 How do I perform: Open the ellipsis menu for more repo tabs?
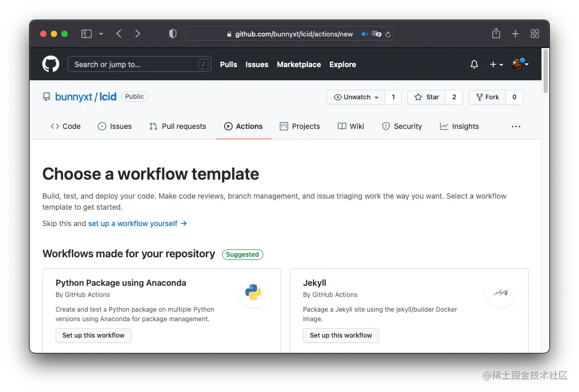click(516, 126)
